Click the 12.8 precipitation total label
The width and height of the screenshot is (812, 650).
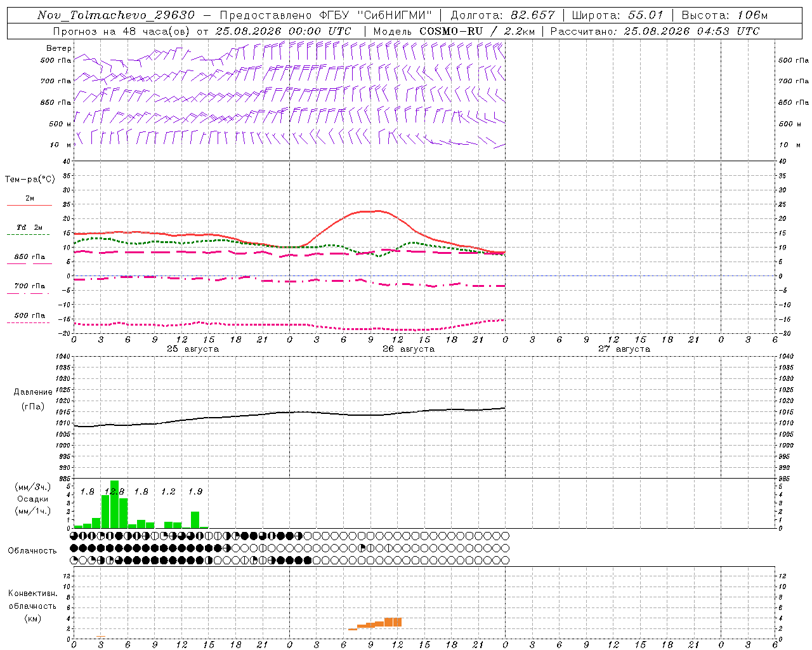pyautogui.click(x=114, y=491)
